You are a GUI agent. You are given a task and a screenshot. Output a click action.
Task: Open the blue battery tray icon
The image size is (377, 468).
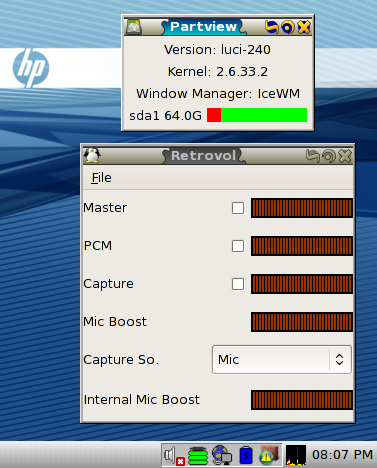pyautogui.click(x=246, y=455)
